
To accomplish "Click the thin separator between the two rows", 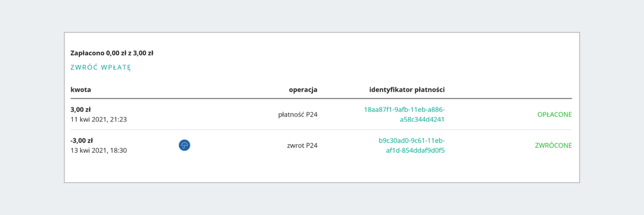I will 321,130.
